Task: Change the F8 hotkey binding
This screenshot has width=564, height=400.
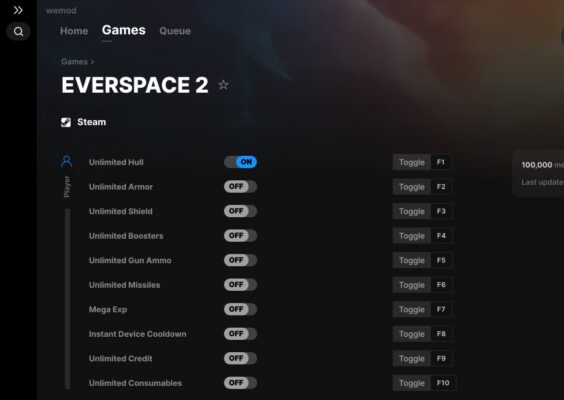Action: (441, 334)
